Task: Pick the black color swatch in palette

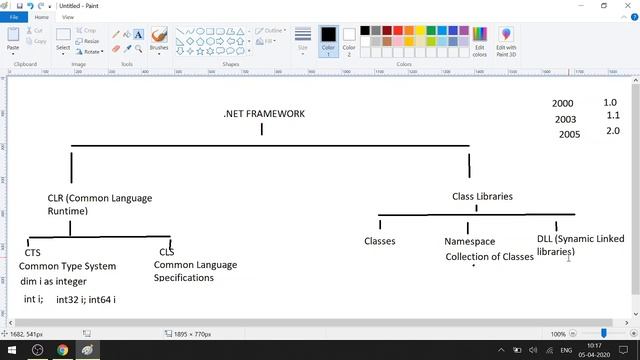Action: click(x=365, y=31)
